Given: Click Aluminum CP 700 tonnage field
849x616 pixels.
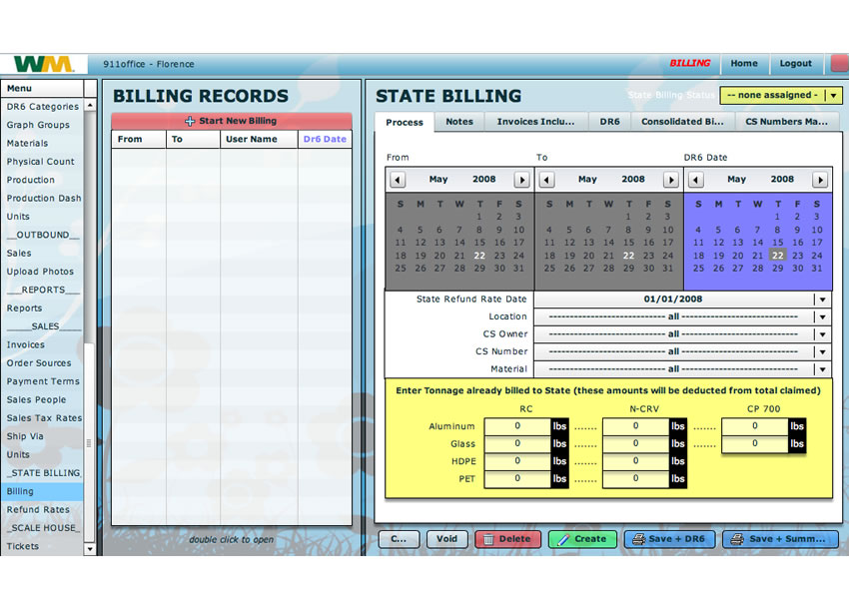Looking at the screenshot, I should click(x=754, y=426).
